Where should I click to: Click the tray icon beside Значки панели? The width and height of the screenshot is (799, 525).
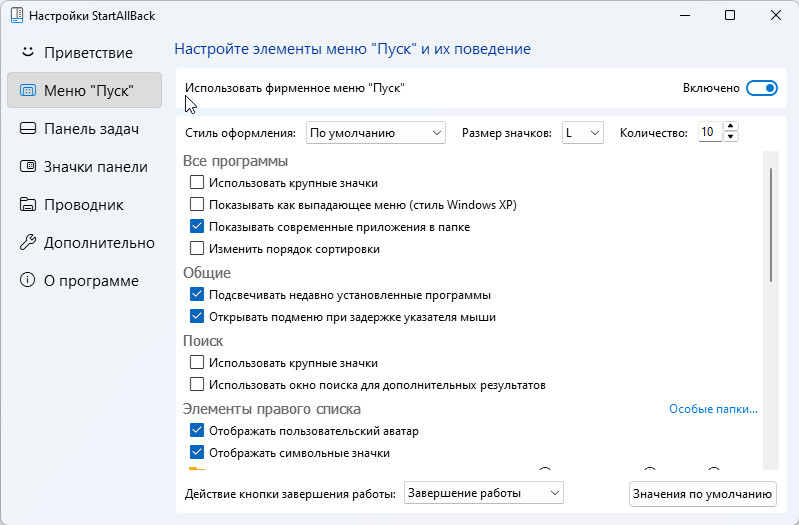coord(28,166)
